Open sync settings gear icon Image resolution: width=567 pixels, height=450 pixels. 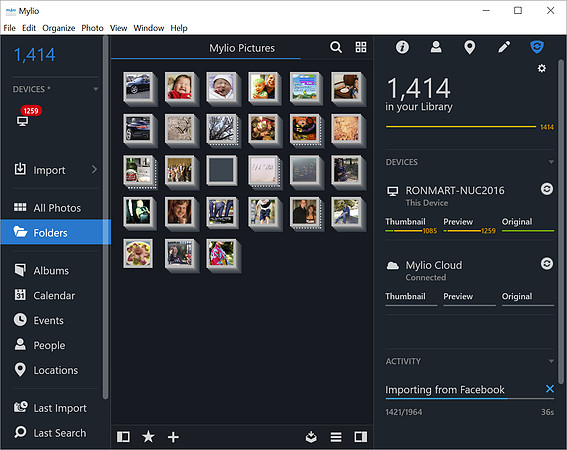pos(541,68)
